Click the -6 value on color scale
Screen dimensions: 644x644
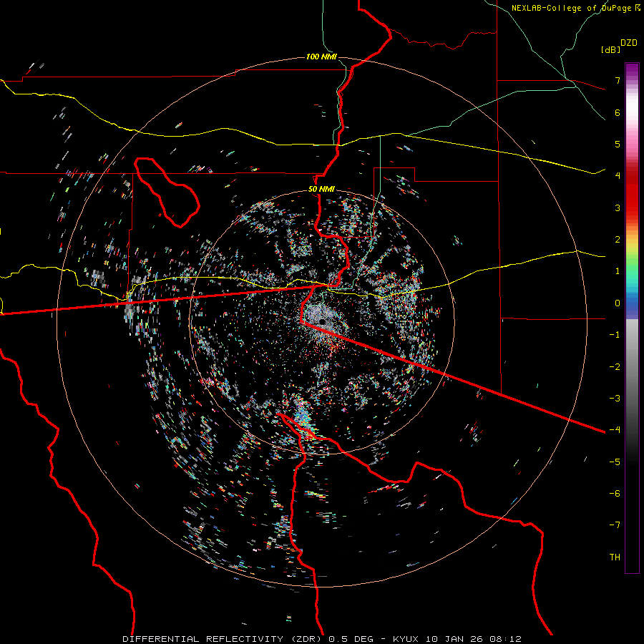tap(615, 494)
